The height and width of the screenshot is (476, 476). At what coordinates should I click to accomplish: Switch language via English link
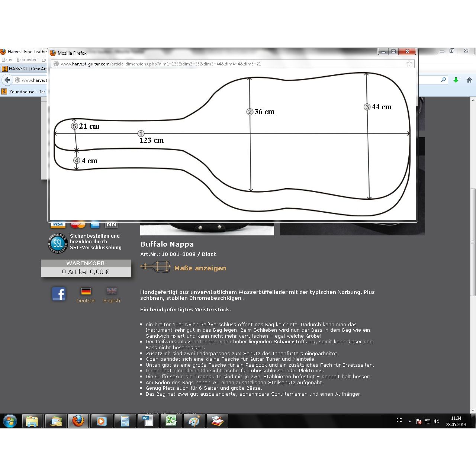(x=112, y=300)
